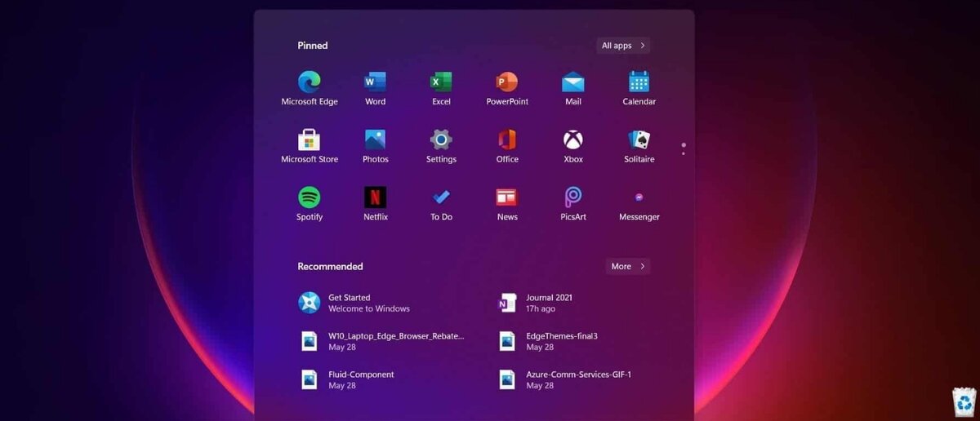Click the All apps button
This screenshot has height=421, width=980.
(624, 46)
